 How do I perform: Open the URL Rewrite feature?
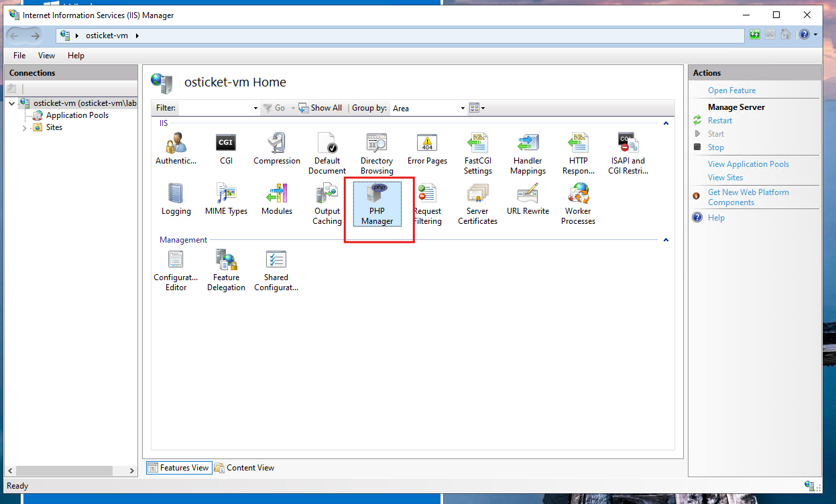(528, 199)
